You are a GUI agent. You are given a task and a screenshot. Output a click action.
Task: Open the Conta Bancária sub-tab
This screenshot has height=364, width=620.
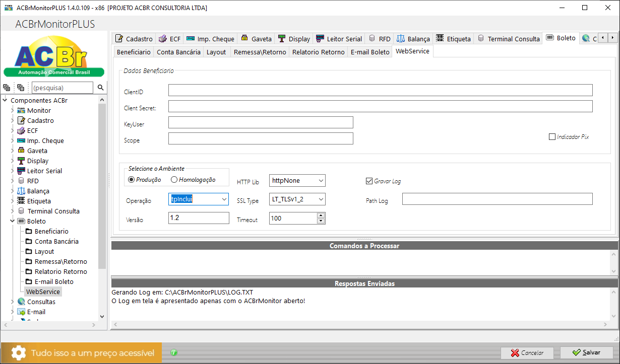[179, 52]
